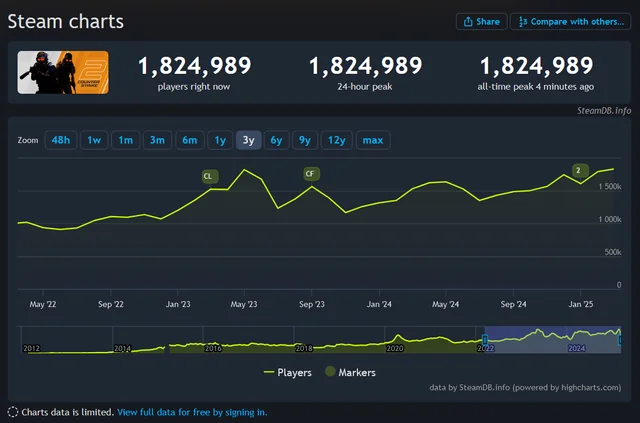
Task: Set zoom to 1w
Action: pyautogui.click(x=94, y=140)
